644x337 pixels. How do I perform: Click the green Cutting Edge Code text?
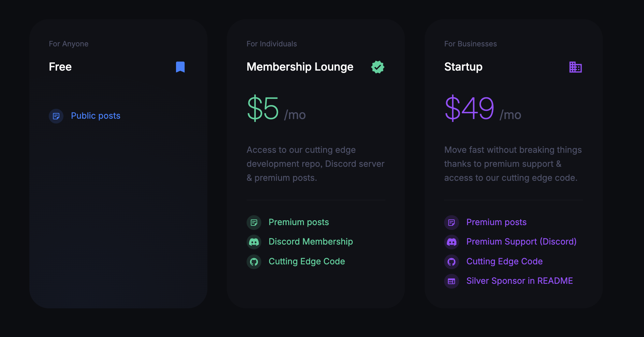[307, 261]
